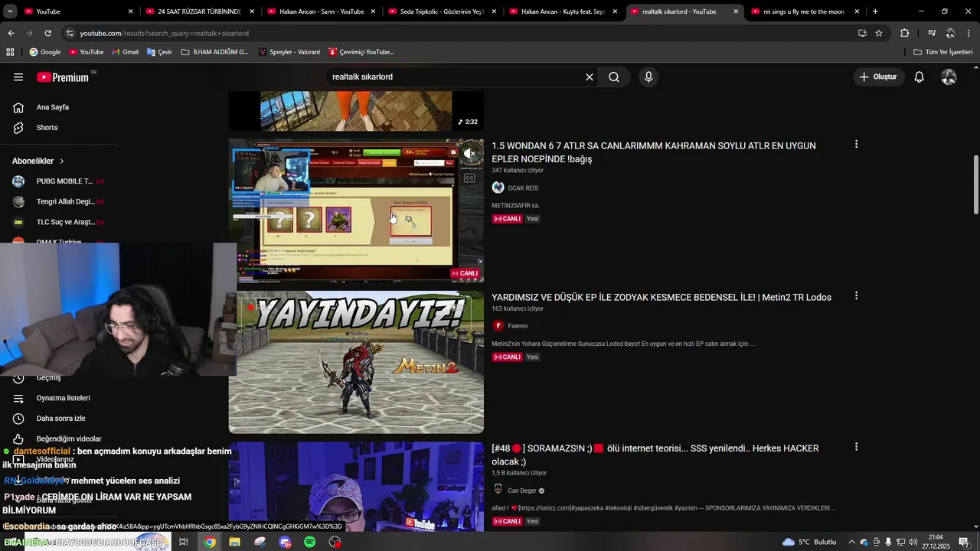Run search with magnifier button

click(614, 77)
